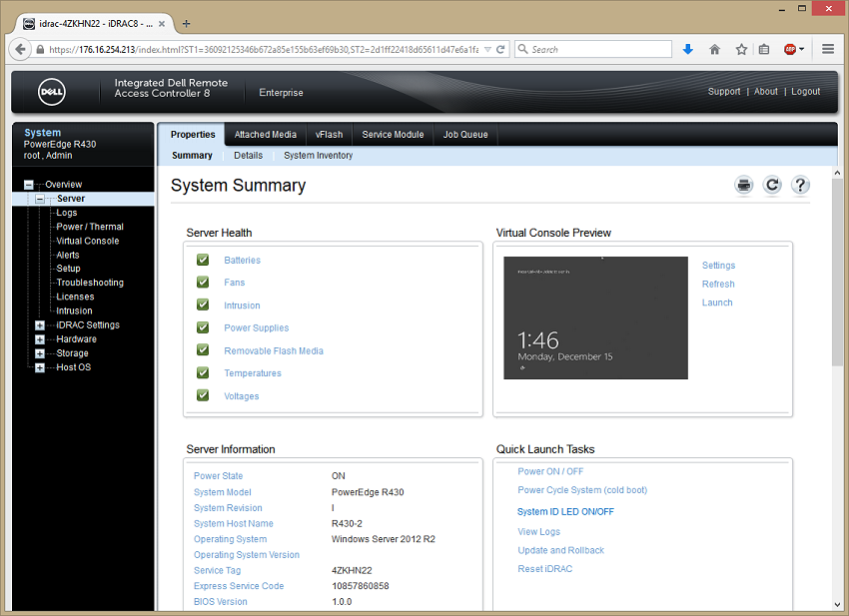Select the Properties tab
Viewport: 849px width, 616px height.
click(193, 134)
